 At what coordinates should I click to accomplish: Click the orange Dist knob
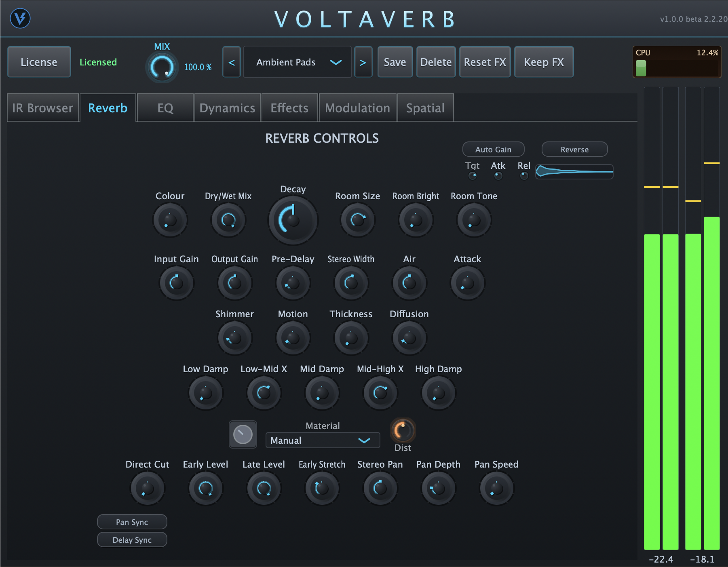(403, 430)
